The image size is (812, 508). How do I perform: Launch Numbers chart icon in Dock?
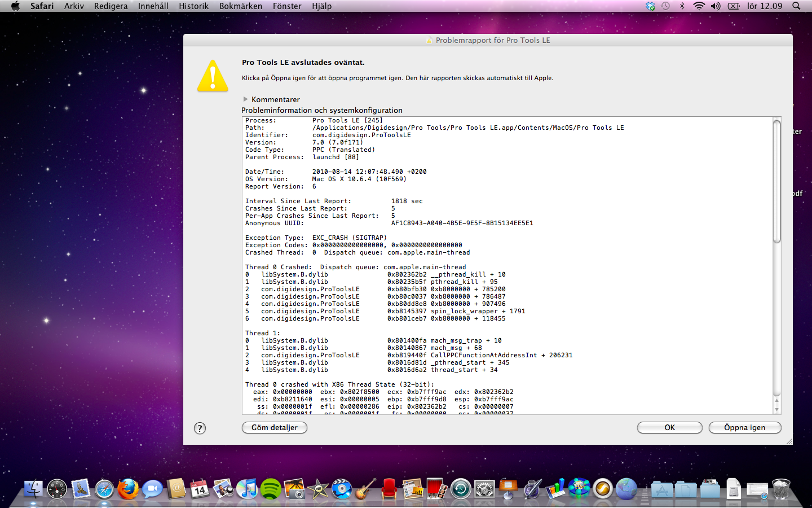555,489
